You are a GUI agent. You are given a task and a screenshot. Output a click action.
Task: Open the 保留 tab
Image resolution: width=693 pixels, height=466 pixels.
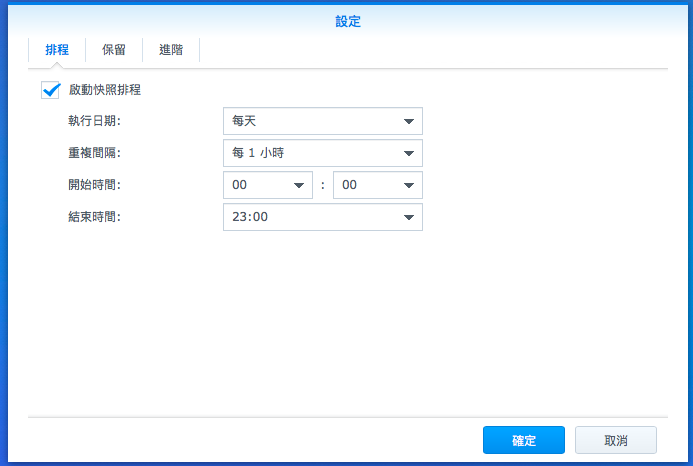pyautogui.click(x=113, y=49)
